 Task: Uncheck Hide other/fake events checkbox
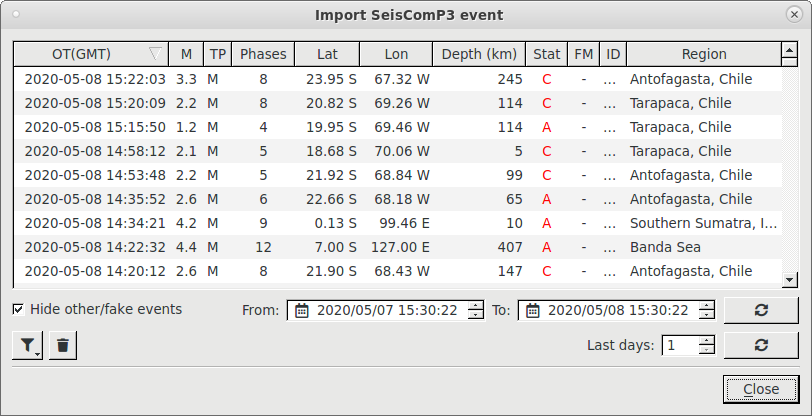18,309
